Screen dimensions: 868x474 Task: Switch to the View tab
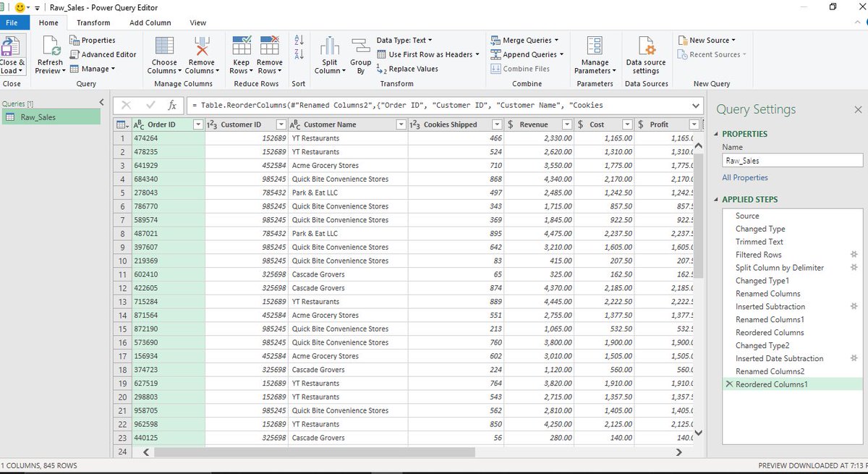[x=198, y=22]
